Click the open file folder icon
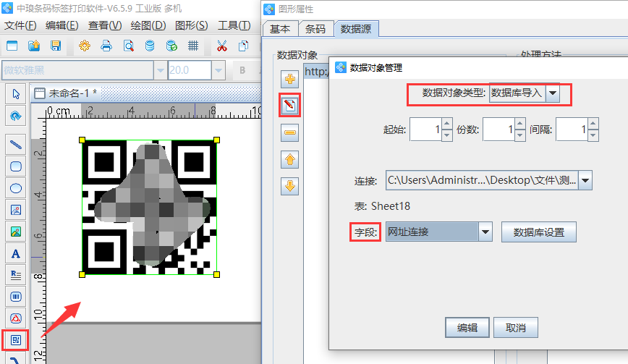This screenshot has height=364, width=628. [34, 46]
